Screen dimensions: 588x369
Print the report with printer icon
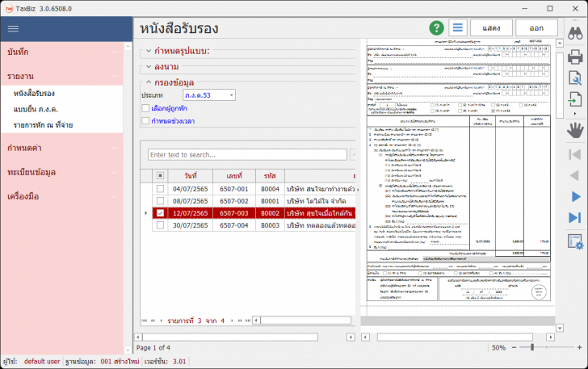point(575,57)
